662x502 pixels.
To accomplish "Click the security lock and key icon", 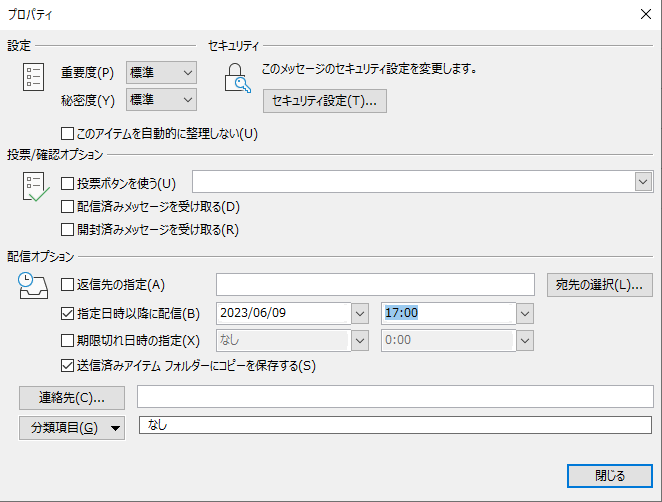I will point(237,78).
